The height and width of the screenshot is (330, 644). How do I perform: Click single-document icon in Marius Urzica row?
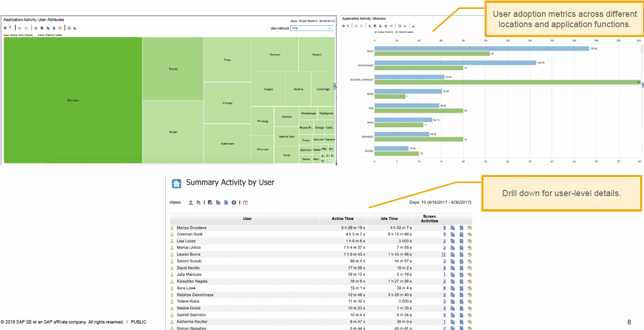click(461, 248)
